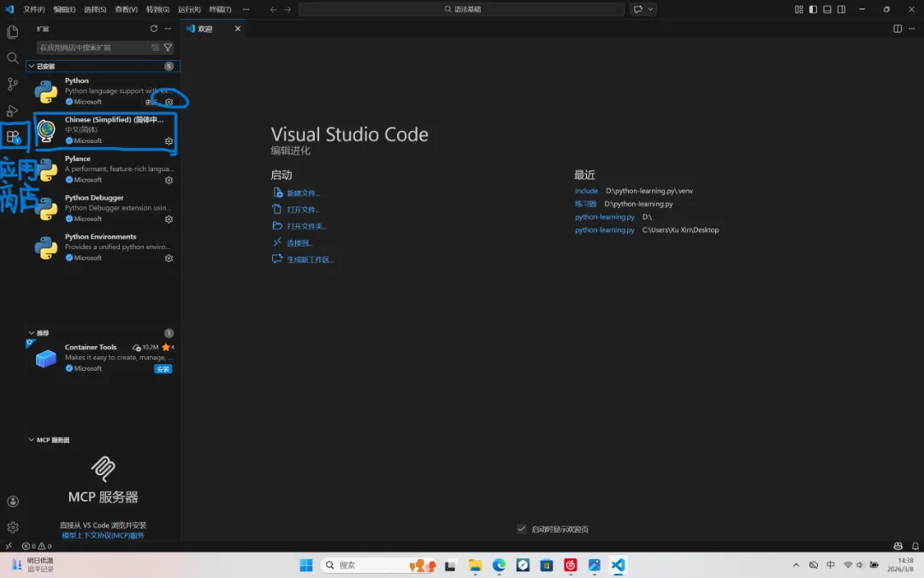
Task: Go back with the navigation arrow
Action: pos(274,9)
